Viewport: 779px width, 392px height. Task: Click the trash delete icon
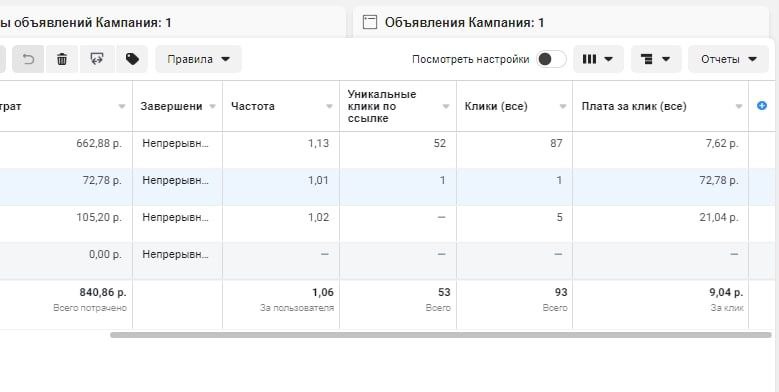[62, 59]
